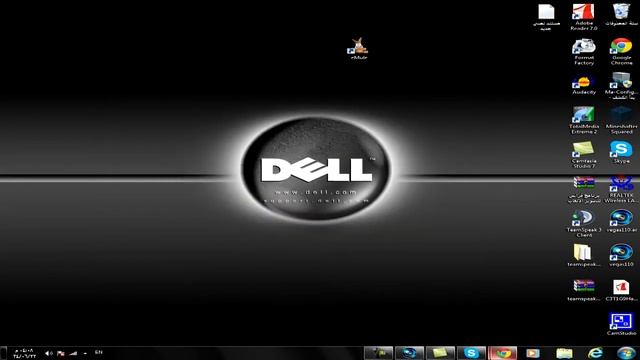Launch Camtasia Studio 7 desktop shortcut

[x=584, y=155]
